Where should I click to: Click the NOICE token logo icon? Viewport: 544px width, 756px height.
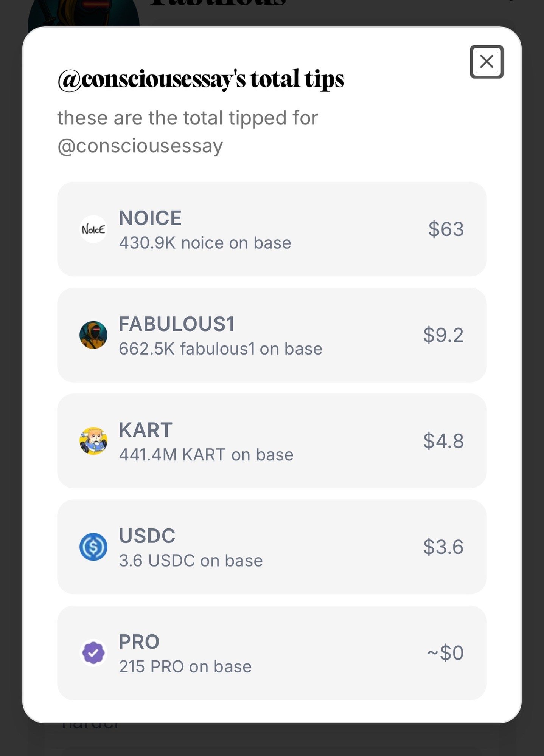pyautogui.click(x=93, y=229)
